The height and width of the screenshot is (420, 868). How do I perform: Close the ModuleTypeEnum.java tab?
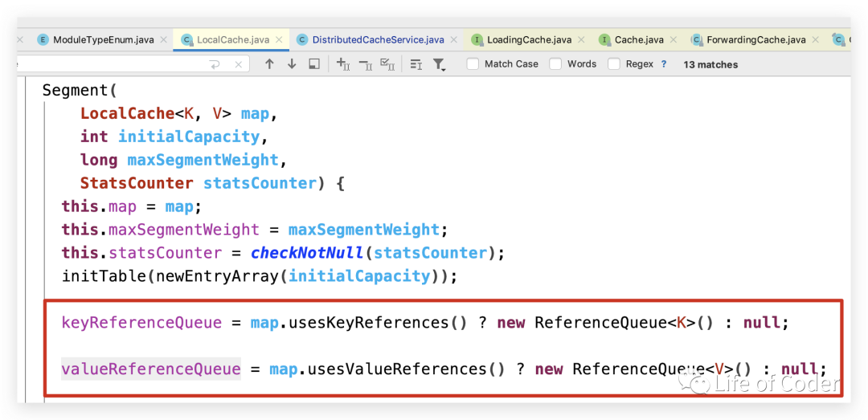click(x=163, y=40)
